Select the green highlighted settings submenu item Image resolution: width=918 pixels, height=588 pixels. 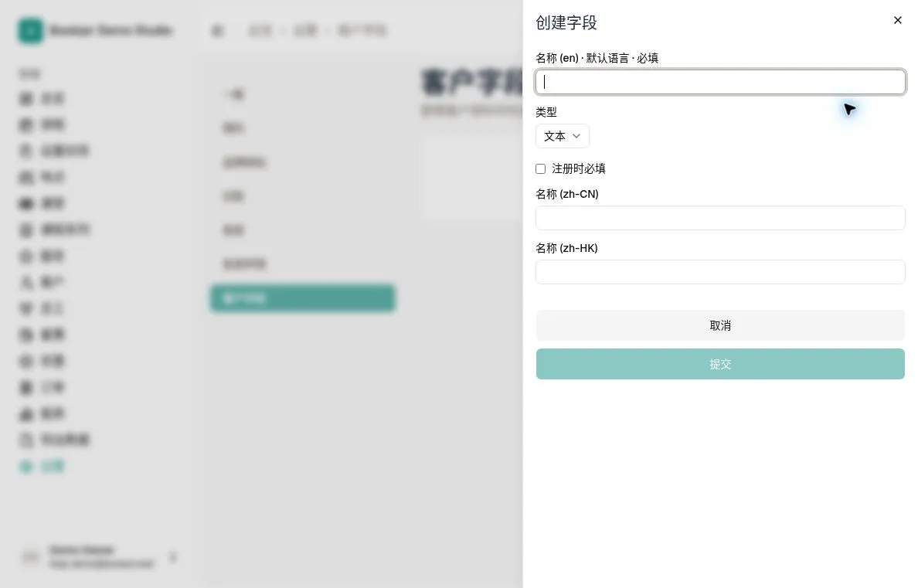(303, 298)
